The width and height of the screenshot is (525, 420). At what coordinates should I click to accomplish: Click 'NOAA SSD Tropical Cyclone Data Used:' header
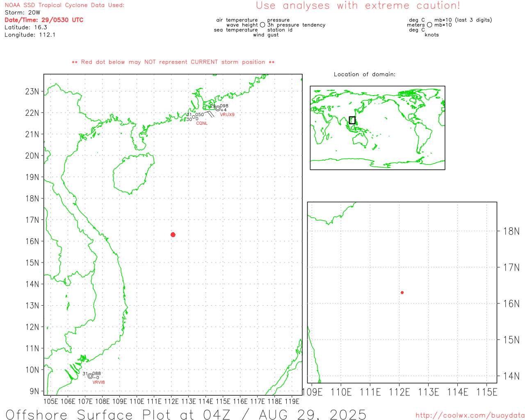(x=64, y=5)
